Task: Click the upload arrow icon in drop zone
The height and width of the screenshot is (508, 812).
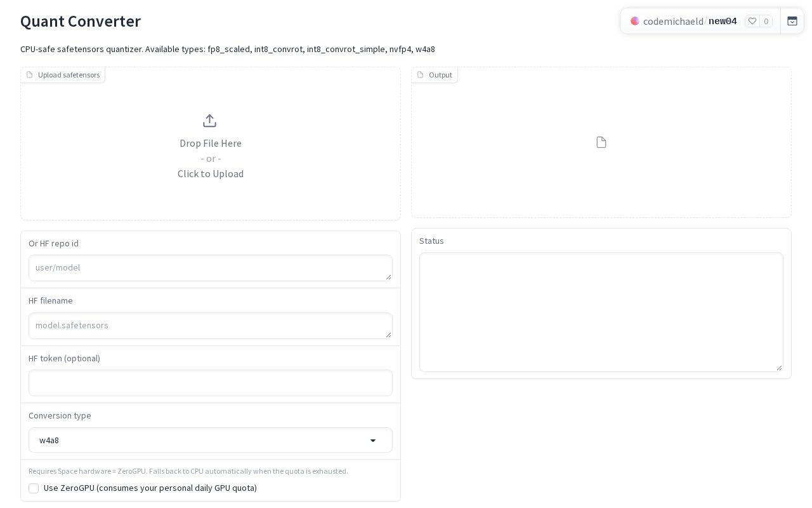Action: tap(210, 121)
